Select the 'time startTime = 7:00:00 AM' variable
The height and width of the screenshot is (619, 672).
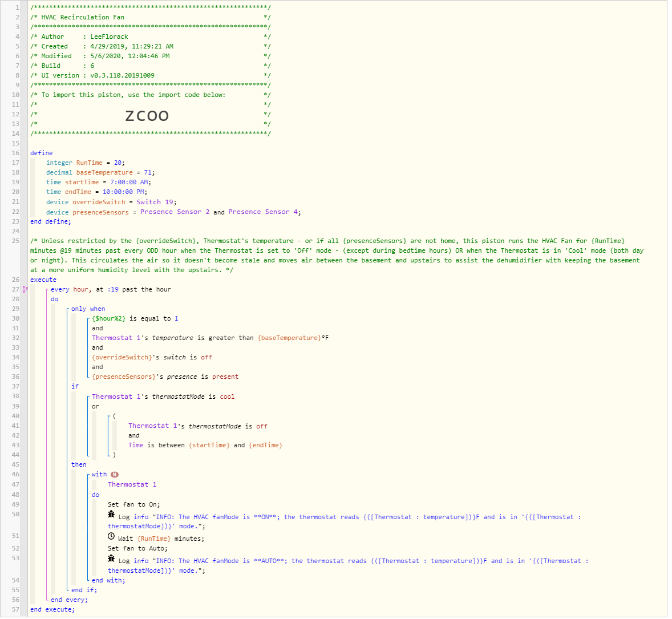[99, 182]
